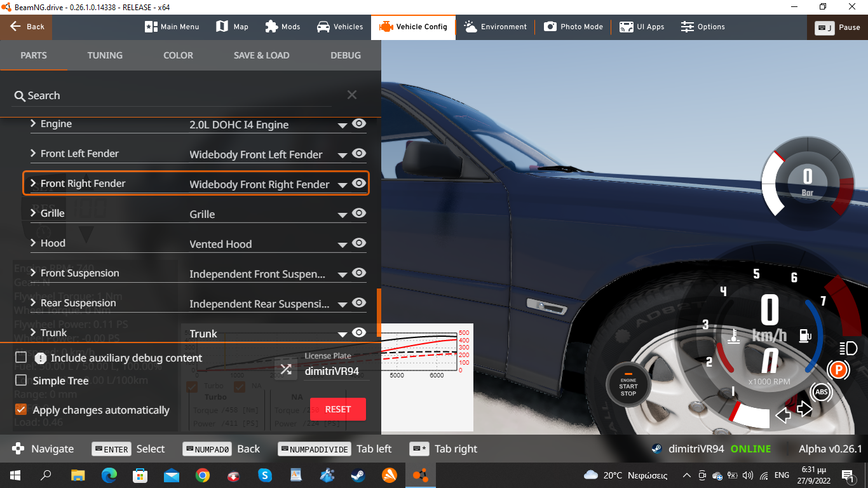Expand the Front Left Fender row
The width and height of the screenshot is (868, 488).
pos(33,153)
